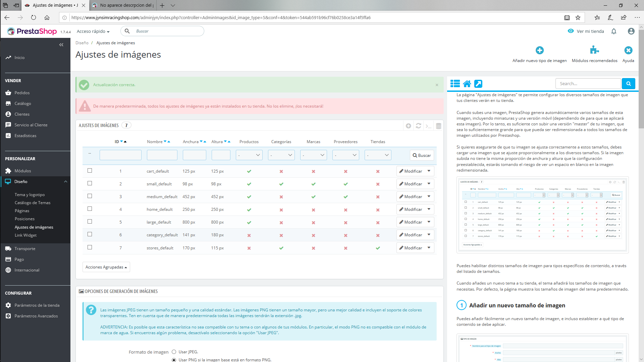This screenshot has height=362, width=644.
Task: Click the notifications bell icon
Action: click(x=614, y=31)
